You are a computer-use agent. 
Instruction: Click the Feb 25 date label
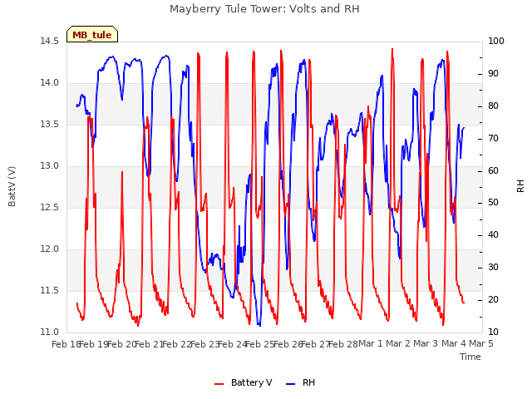point(260,344)
